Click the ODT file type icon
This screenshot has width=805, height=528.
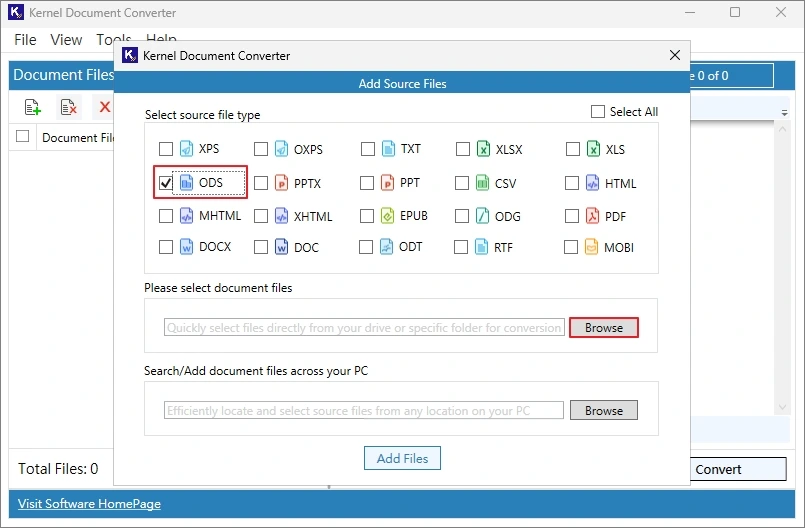click(x=386, y=247)
